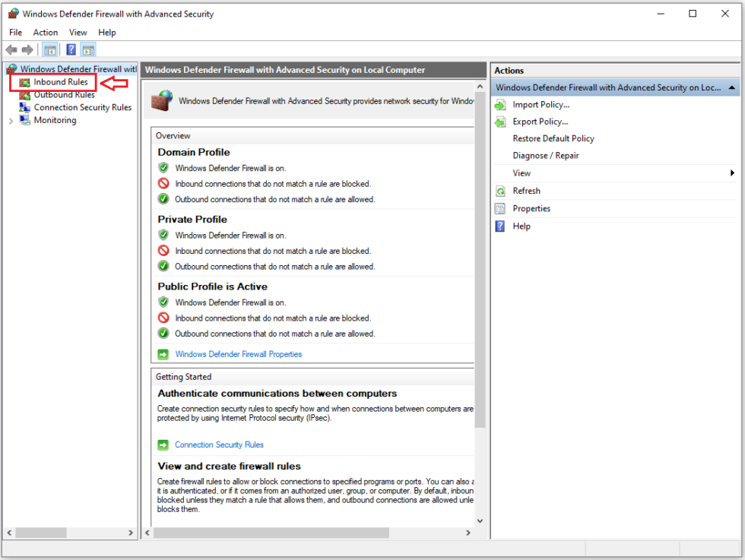
Task: Click the Import Policy icon
Action: [x=500, y=105]
